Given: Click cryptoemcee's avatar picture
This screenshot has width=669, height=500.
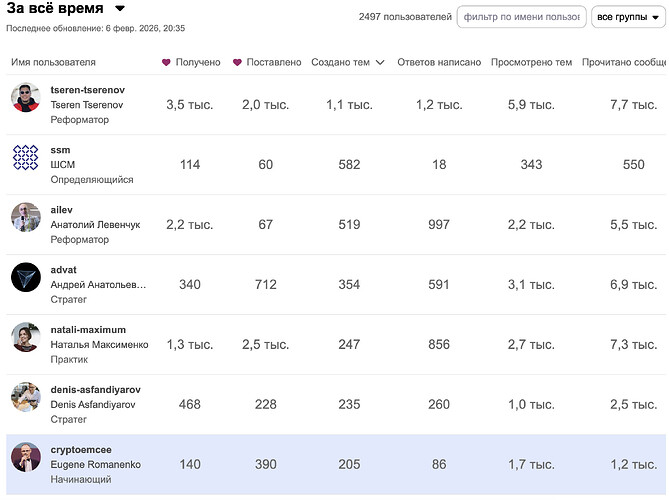Looking at the screenshot, I should (25, 457).
